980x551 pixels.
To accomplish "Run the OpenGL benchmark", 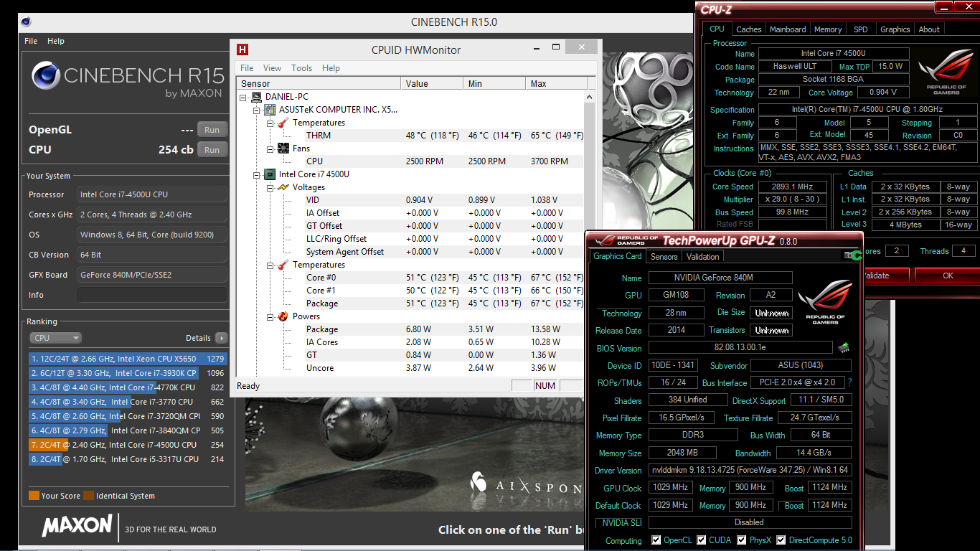I will pos(212,130).
